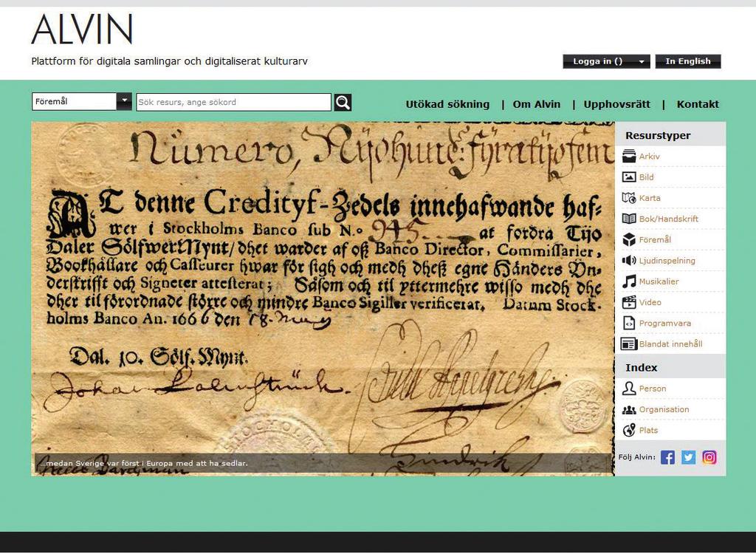Open the Musikalier music note icon

[x=629, y=281]
